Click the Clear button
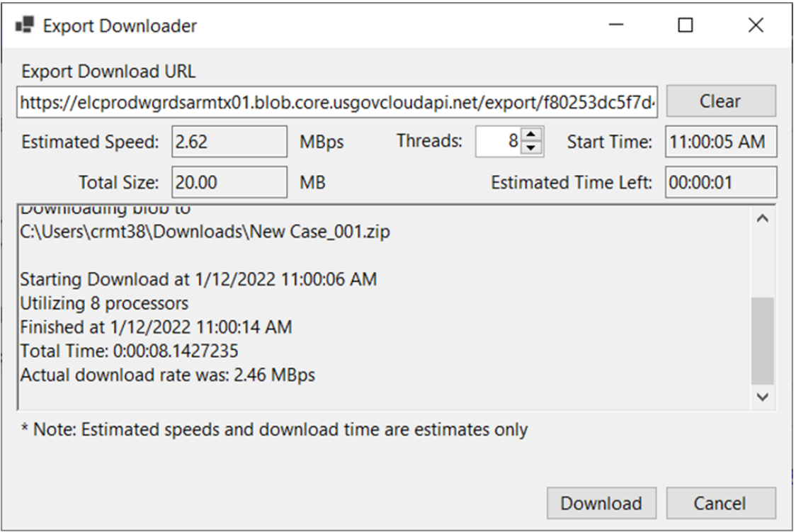796x532 pixels. pyautogui.click(x=721, y=101)
